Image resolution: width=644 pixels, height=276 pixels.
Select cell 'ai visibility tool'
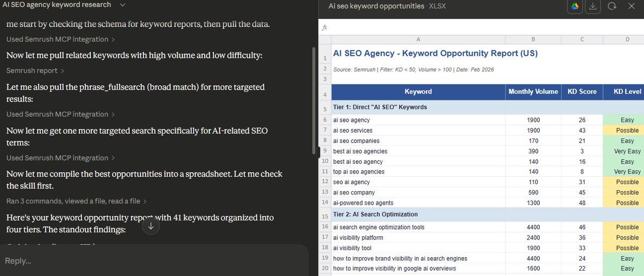[x=418, y=248]
